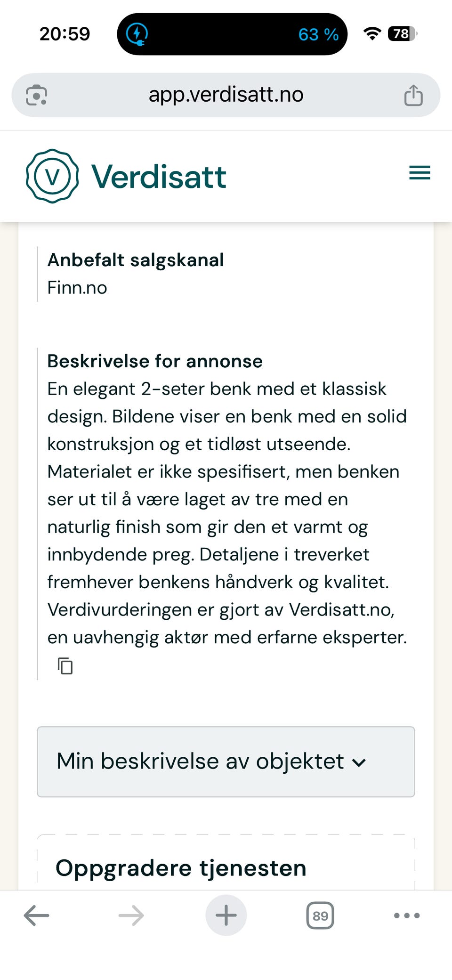
Task: Expand Min beskrivelse av objektet
Action: coord(226,762)
